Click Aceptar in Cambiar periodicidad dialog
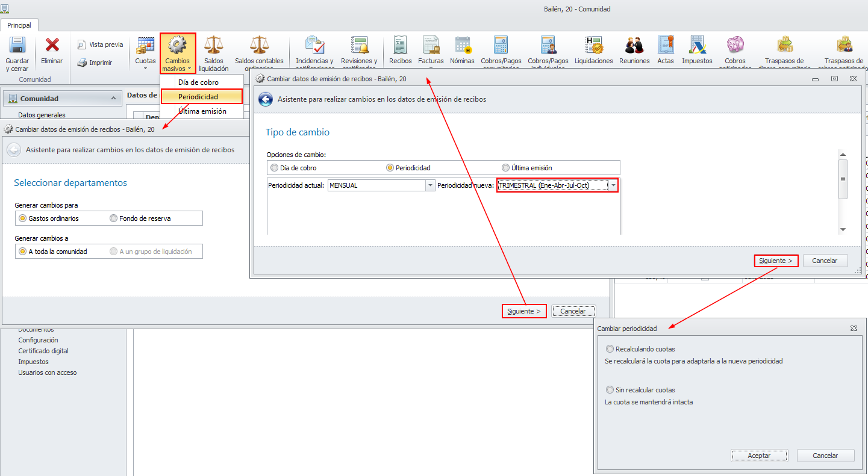This screenshot has height=476, width=868. (x=759, y=456)
